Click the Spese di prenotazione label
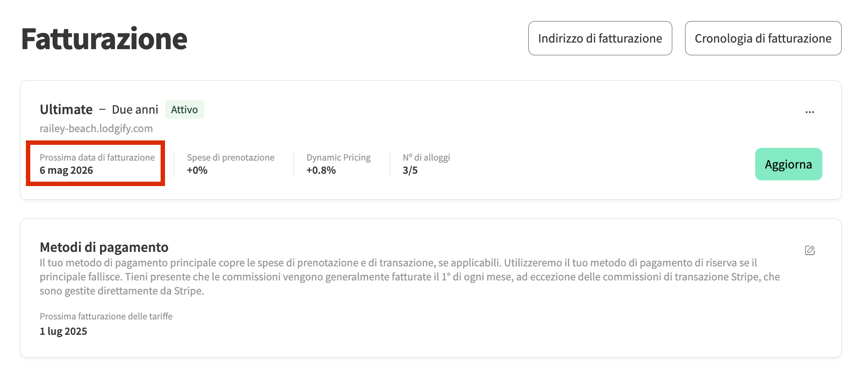 point(230,158)
